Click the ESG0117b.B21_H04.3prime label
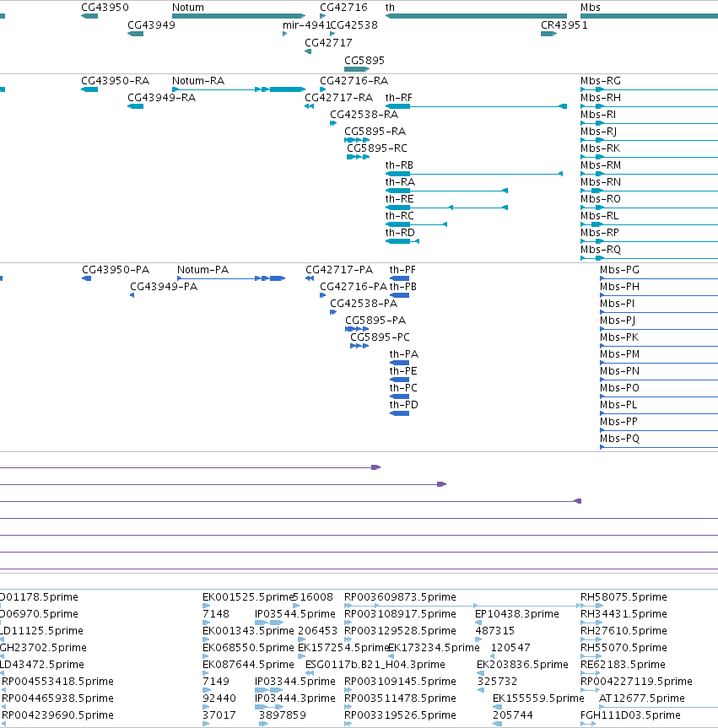The image size is (718, 728). coord(375,665)
